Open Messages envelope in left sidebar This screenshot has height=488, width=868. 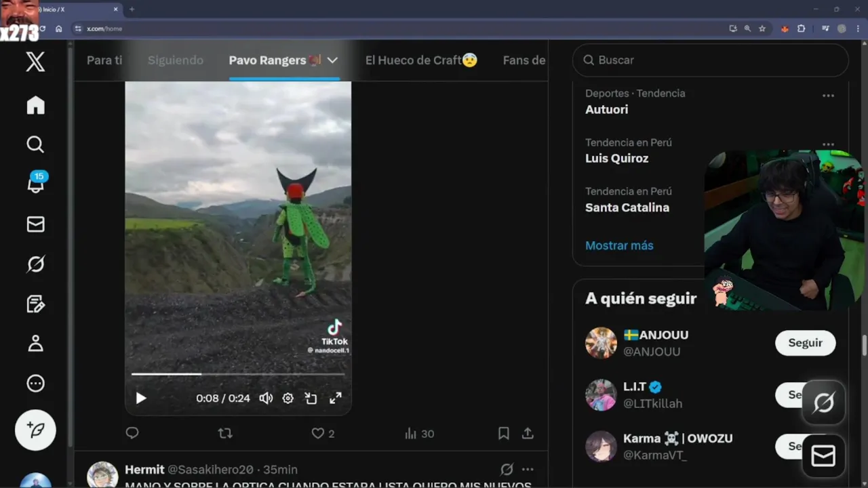pos(35,224)
